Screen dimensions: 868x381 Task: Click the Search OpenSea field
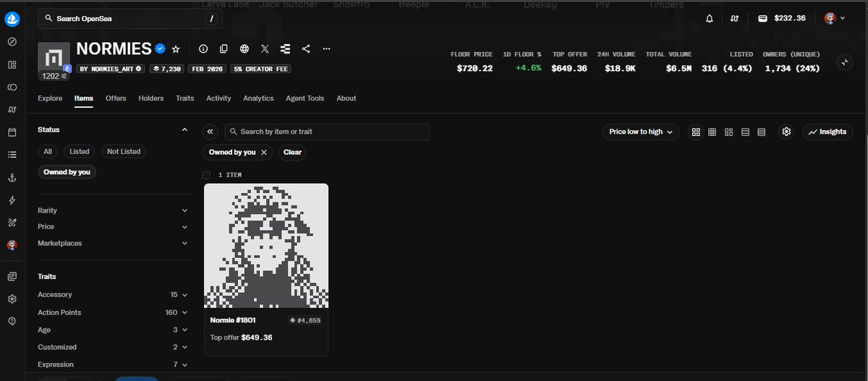tap(129, 18)
